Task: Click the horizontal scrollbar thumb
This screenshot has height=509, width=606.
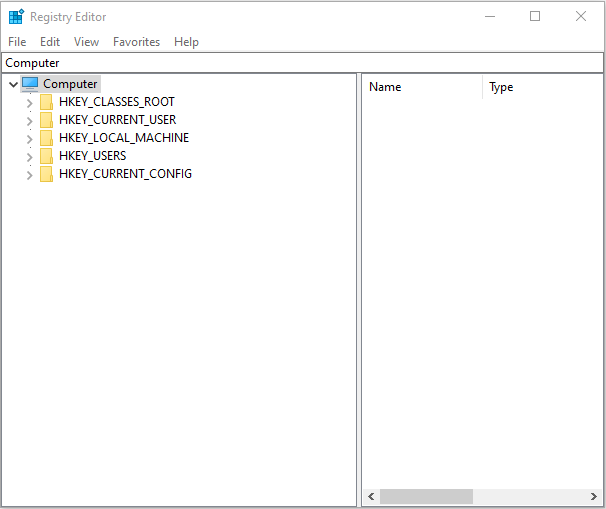Action: click(426, 496)
